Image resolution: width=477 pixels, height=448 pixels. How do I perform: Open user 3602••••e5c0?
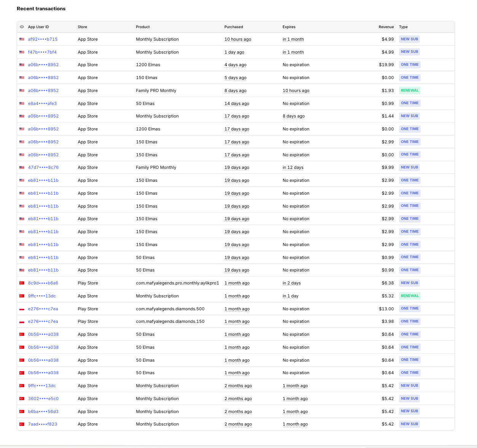click(x=43, y=399)
